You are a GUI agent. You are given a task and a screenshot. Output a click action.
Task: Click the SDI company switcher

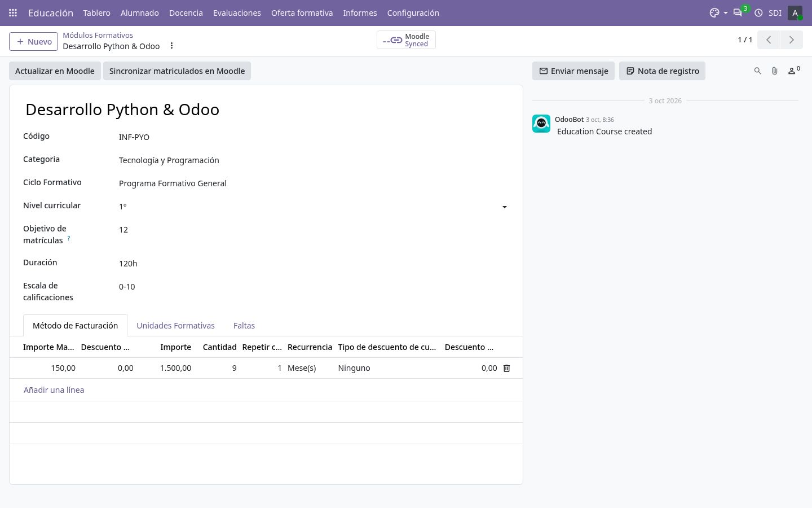click(775, 12)
